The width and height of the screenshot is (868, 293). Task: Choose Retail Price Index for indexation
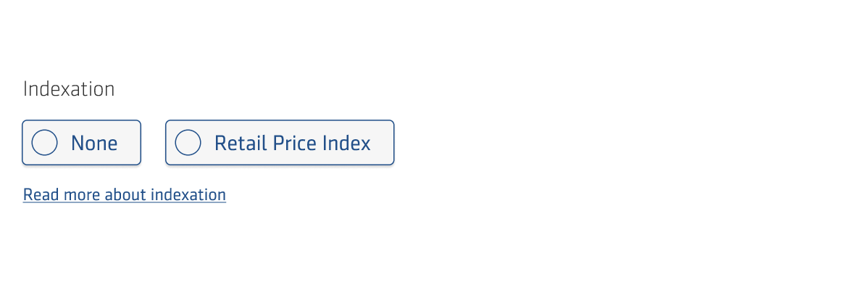point(280,143)
